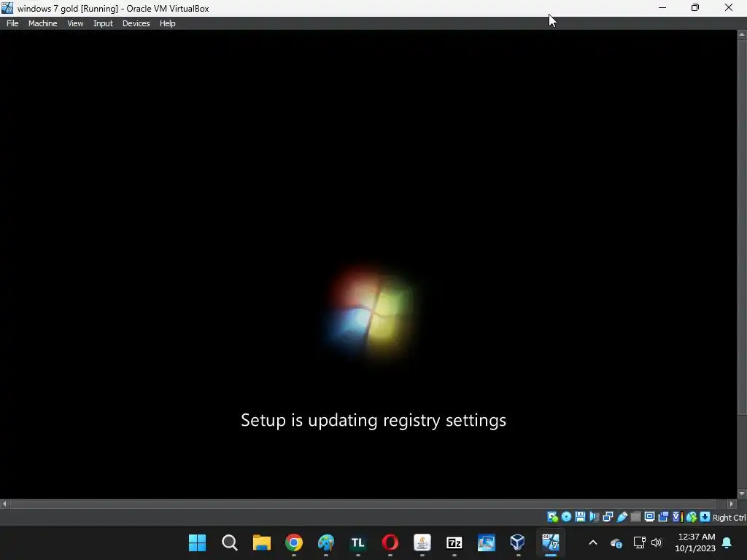
Task: Click the optical disk status icon
Action: [566, 517]
